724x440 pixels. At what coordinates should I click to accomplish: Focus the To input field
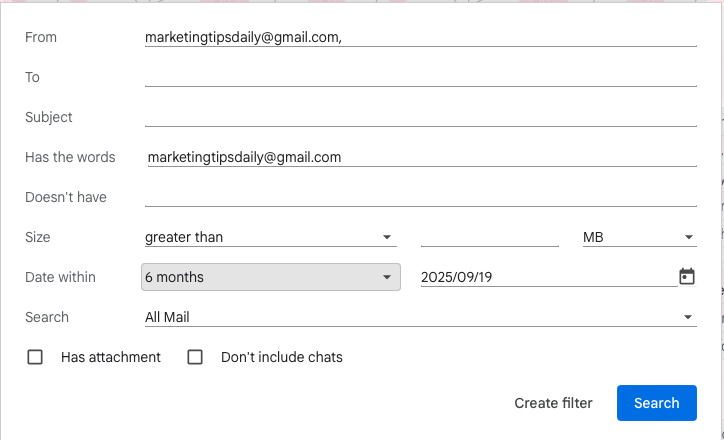pyautogui.click(x=420, y=77)
